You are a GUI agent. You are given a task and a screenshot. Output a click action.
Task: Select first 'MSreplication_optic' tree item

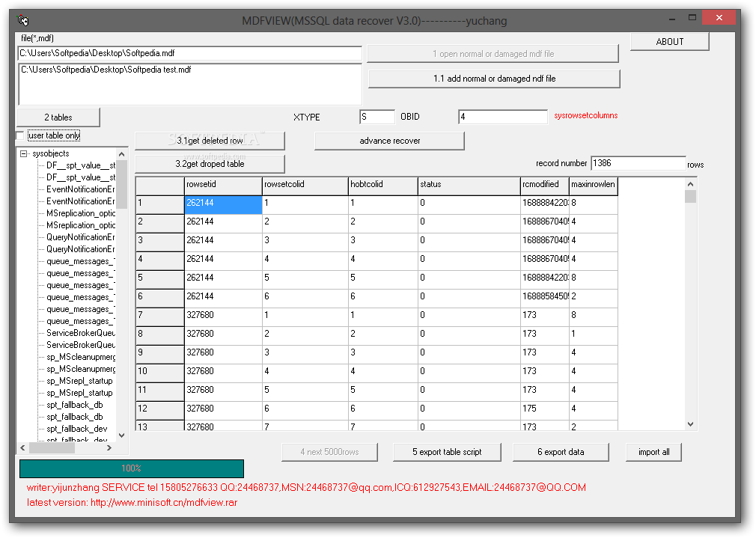point(81,213)
